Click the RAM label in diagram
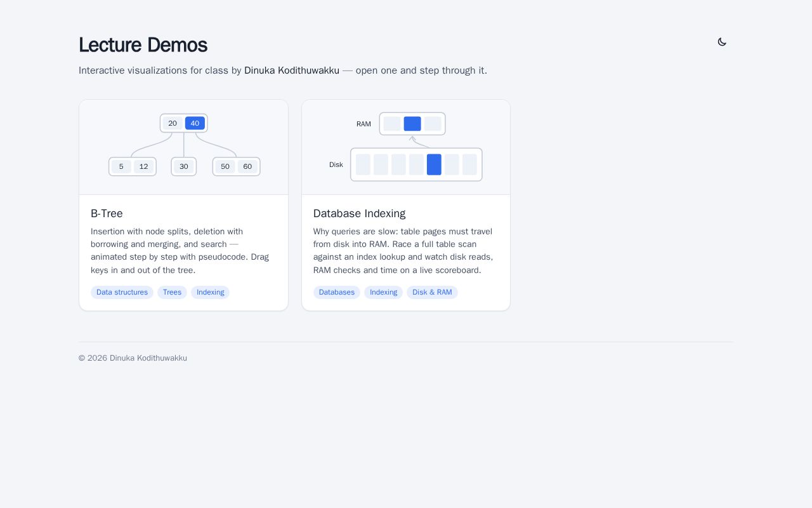Image resolution: width=812 pixels, height=508 pixels. pyautogui.click(x=363, y=124)
